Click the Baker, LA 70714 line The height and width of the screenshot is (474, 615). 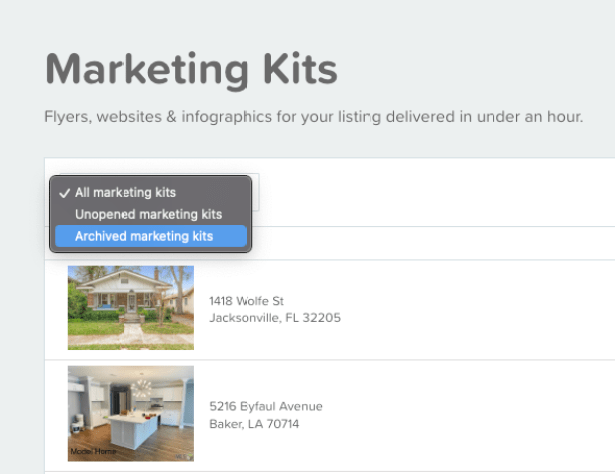click(254, 424)
